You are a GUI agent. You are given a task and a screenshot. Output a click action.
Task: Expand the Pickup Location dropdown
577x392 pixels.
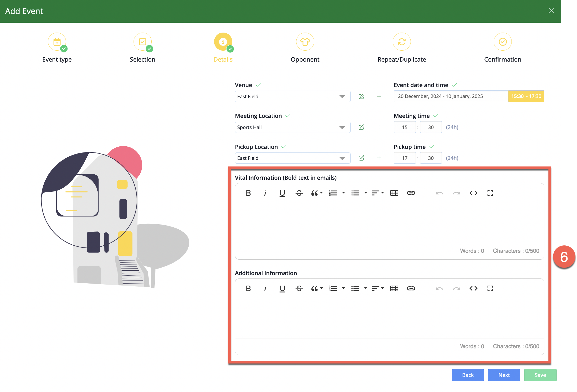(x=342, y=158)
